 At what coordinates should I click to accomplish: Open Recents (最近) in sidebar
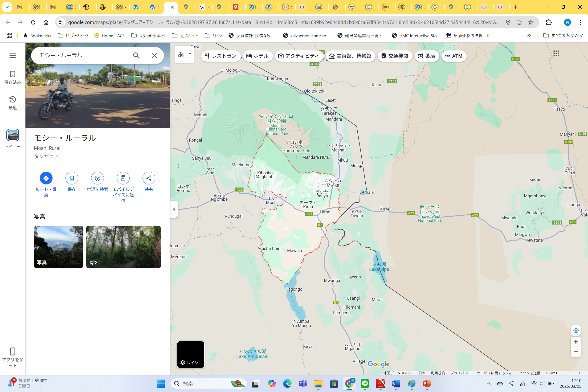pos(12,103)
